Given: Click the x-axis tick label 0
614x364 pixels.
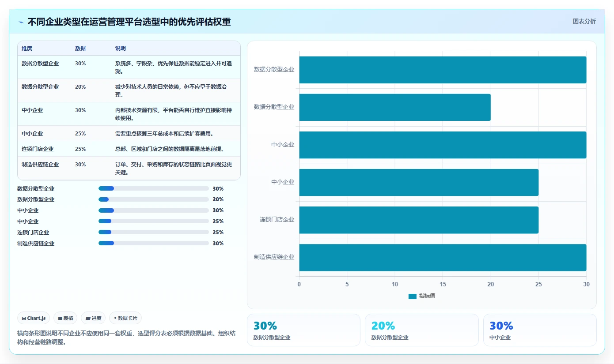Looking at the screenshot, I should (x=299, y=285).
